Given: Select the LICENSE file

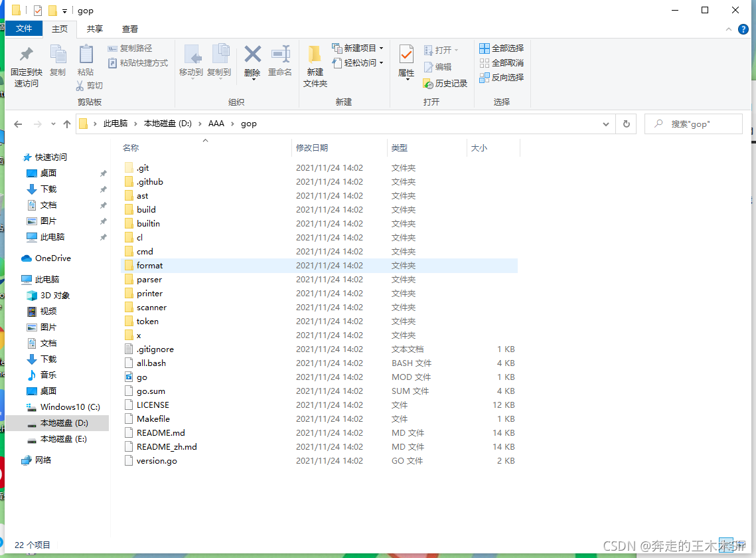Looking at the screenshot, I should [153, 405].
